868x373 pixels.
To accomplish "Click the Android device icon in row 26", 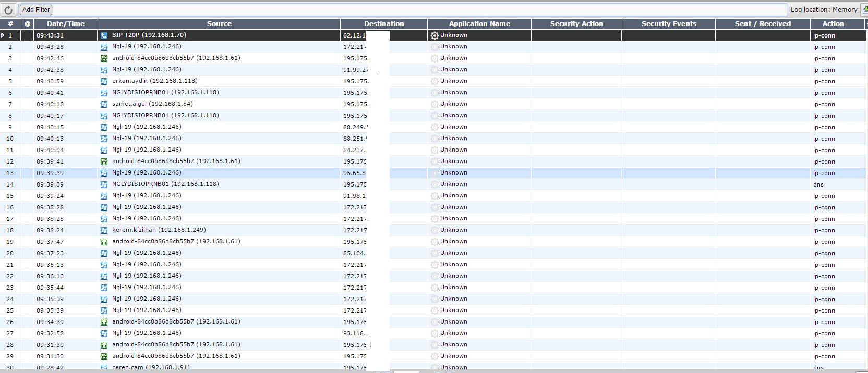I will [x=104, y=322].
